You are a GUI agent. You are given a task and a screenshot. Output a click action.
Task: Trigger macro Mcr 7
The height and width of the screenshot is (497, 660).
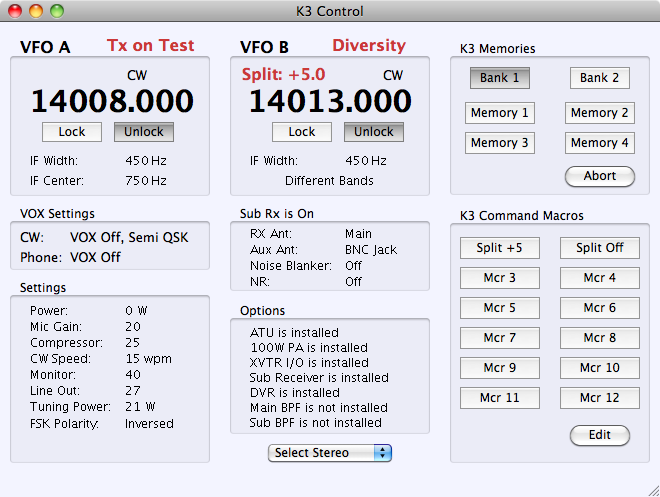click(500, 338)
